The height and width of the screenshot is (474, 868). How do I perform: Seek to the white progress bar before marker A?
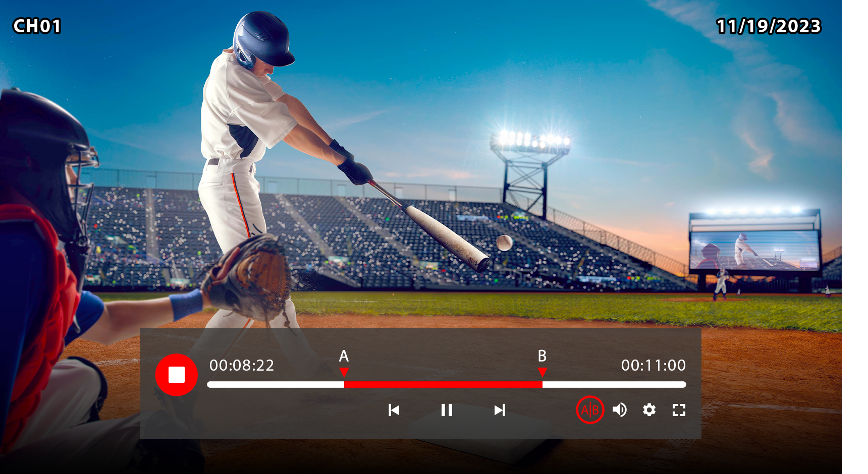(x=276, y=384)
